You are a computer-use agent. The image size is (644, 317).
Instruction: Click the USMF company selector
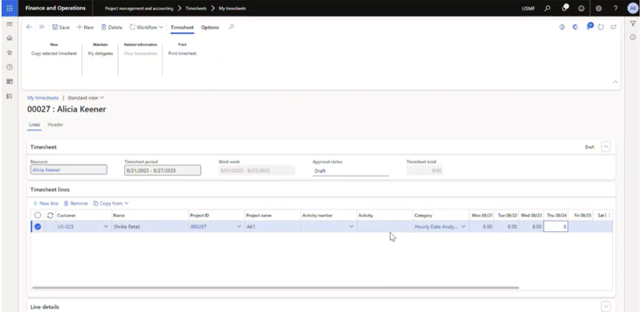pos(528,8)
